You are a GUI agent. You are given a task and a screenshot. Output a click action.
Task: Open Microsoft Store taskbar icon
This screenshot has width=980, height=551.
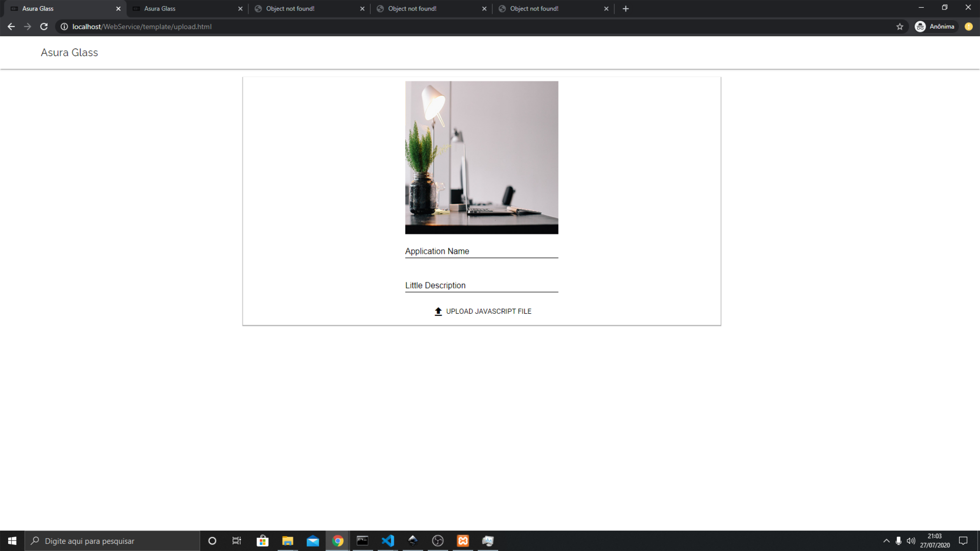[263, 541]
